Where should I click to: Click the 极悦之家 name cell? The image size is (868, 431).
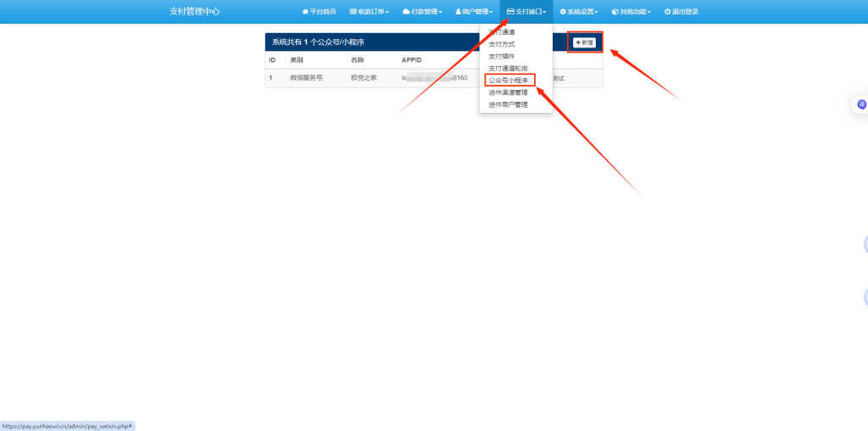point(364,78)
